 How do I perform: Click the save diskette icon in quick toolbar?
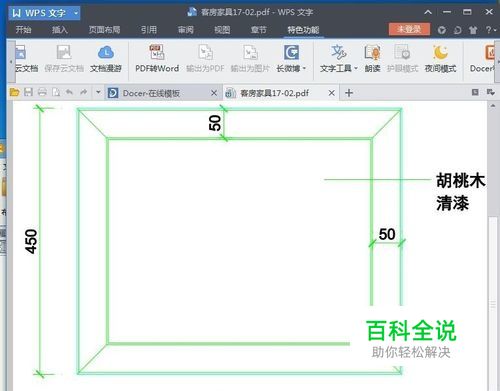pyautogui.click(x=28, y=92)
